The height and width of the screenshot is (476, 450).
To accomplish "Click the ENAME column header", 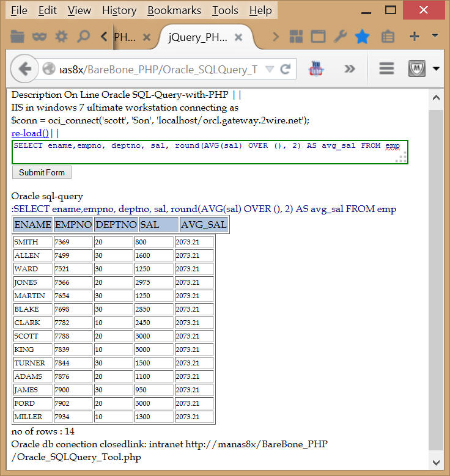I will pos(33,225).
